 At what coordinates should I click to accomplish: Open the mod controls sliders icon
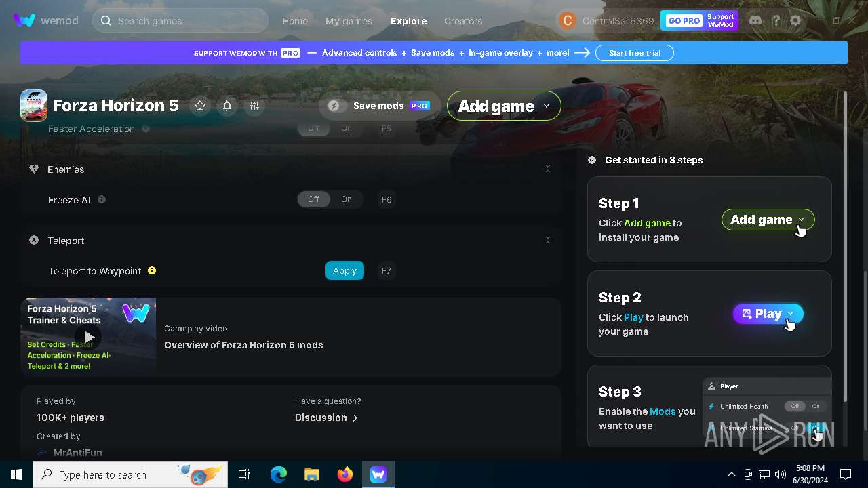tap(254, 106)
